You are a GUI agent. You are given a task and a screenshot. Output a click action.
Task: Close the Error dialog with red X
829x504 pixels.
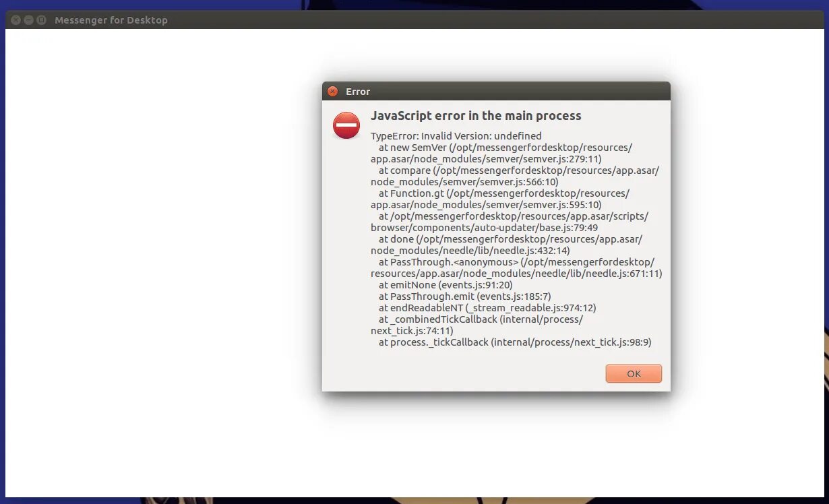(x=332, y=92)
